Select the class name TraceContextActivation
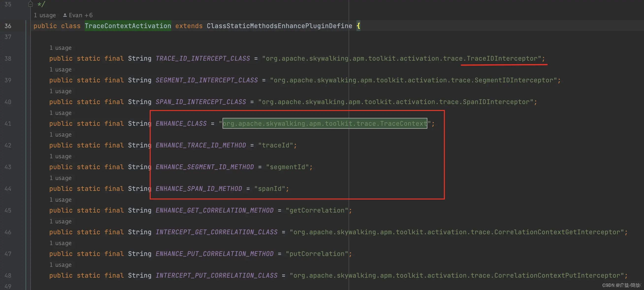 coord(128,26)
